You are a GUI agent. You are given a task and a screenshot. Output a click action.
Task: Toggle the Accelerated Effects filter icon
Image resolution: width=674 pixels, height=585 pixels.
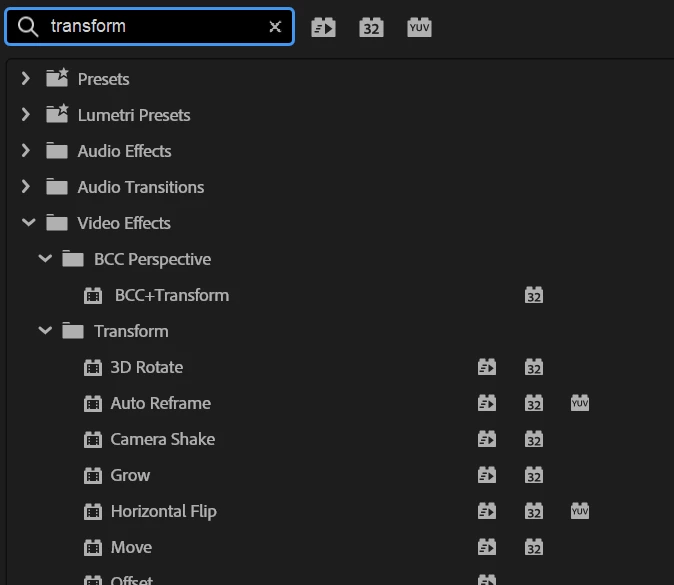pos(323,28)
